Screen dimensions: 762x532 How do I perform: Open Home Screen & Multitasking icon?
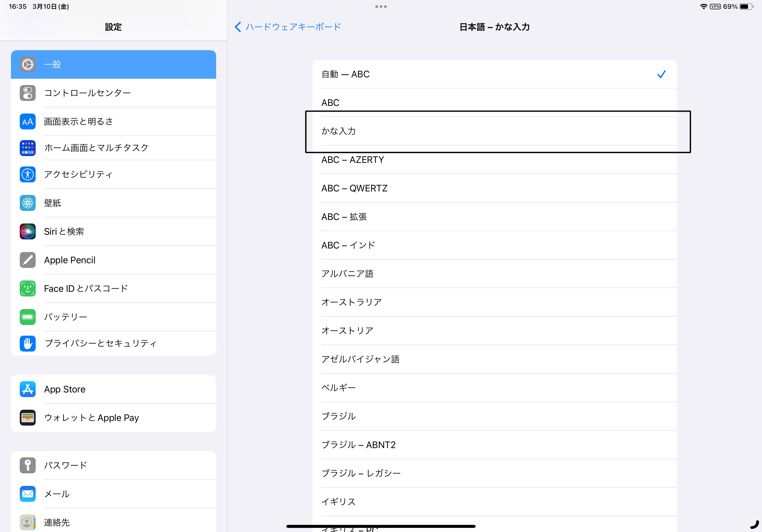coord(27,148)
